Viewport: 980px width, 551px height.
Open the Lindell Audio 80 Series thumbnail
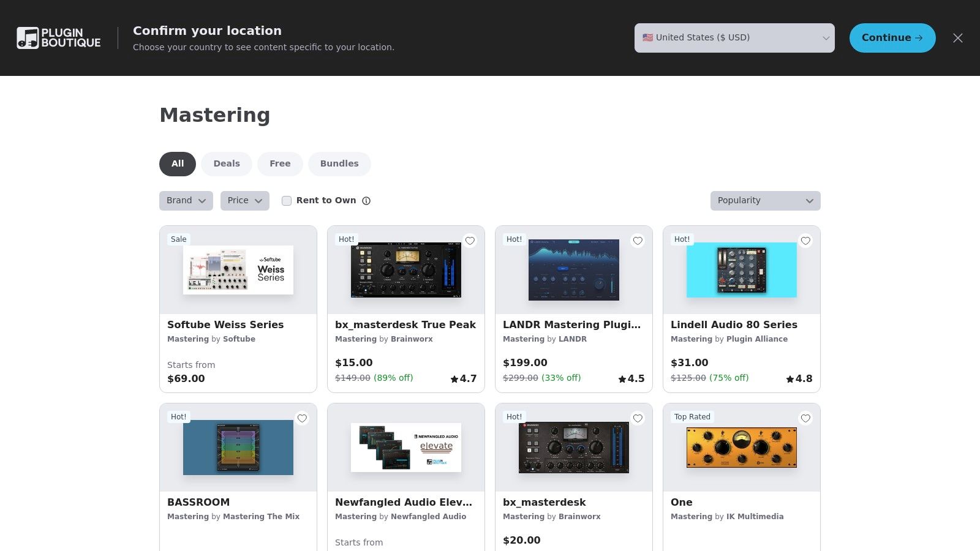click(742, 270)
